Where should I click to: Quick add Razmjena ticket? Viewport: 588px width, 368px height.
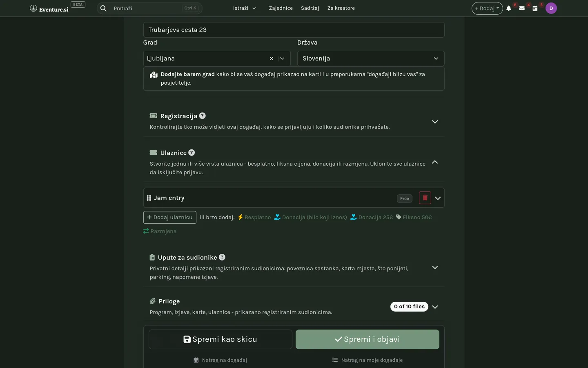(160, 231)
